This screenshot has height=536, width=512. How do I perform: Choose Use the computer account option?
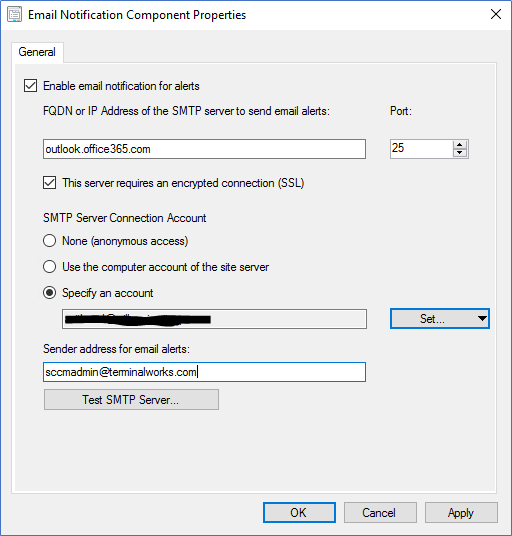coord(50,267)
